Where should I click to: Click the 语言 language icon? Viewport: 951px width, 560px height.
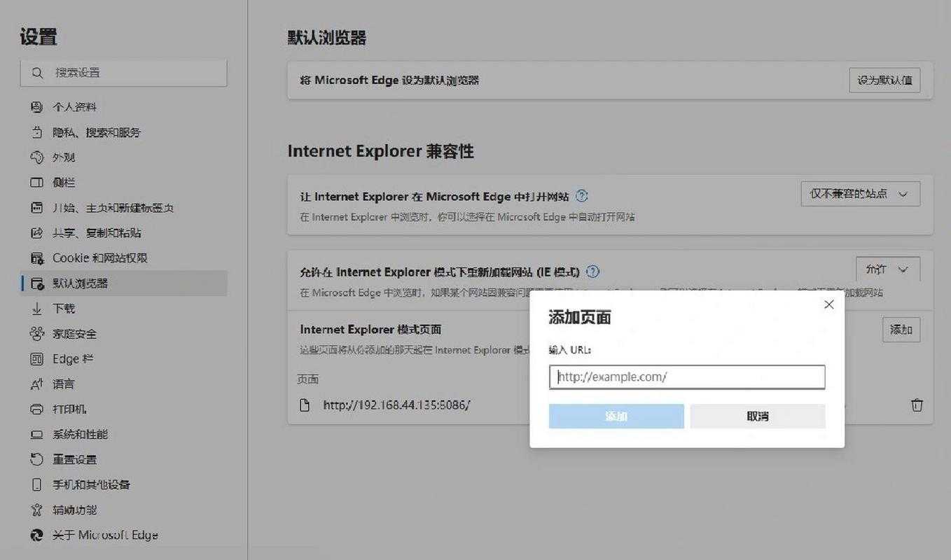[x=37, y=384]
